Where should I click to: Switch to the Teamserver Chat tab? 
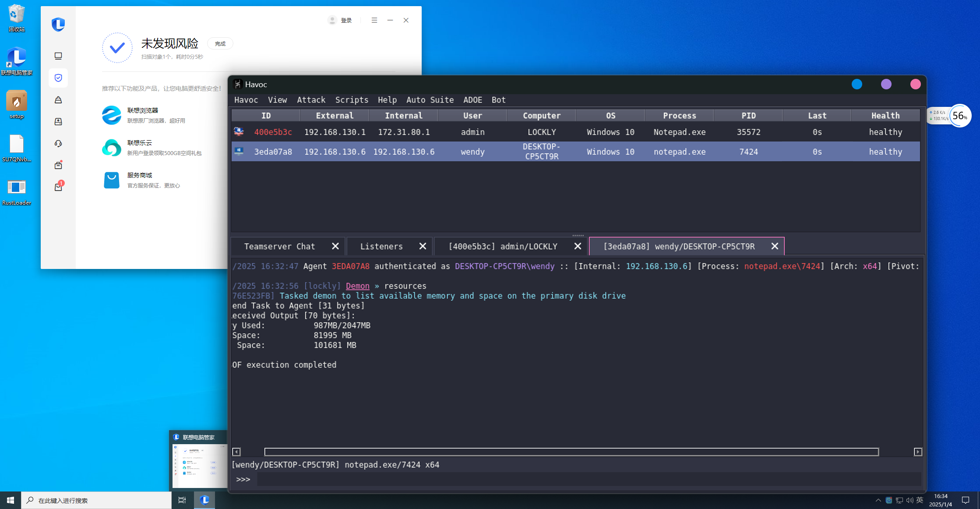pos(279,247)
